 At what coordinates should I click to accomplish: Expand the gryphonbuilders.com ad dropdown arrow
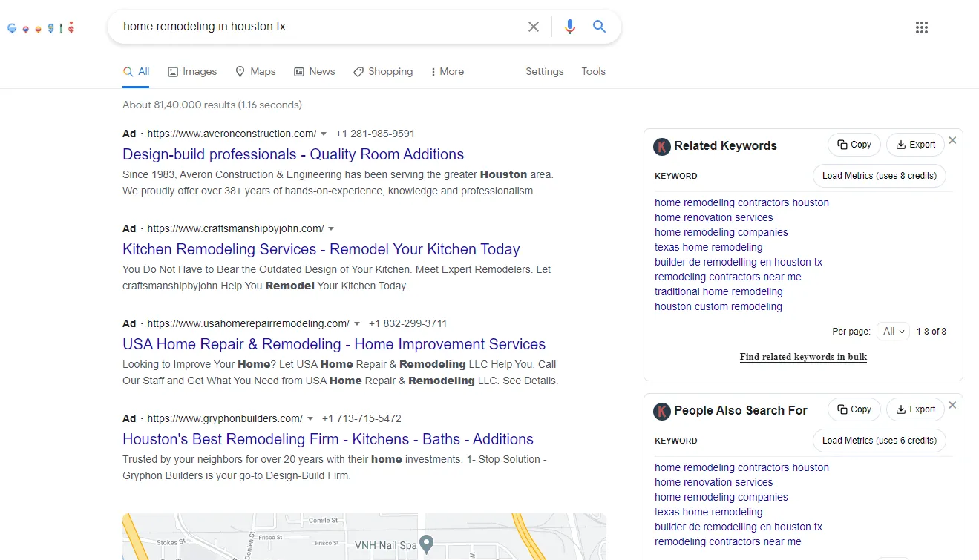310,419
